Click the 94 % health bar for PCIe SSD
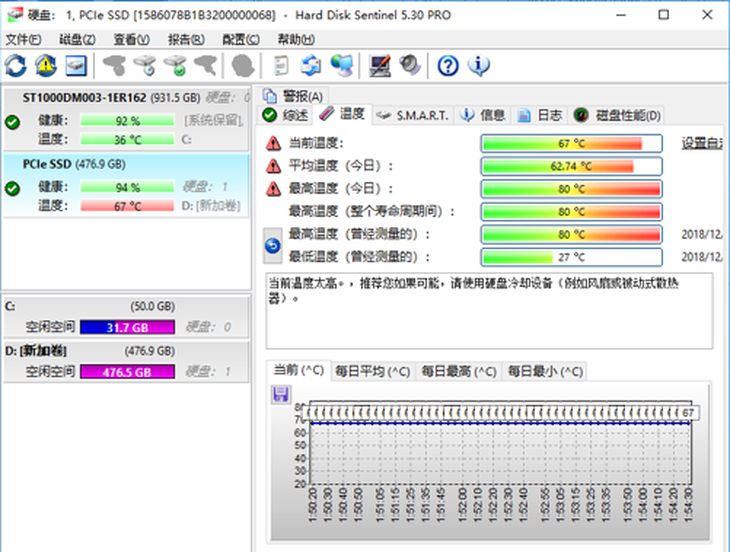 [x=128, y=187]
